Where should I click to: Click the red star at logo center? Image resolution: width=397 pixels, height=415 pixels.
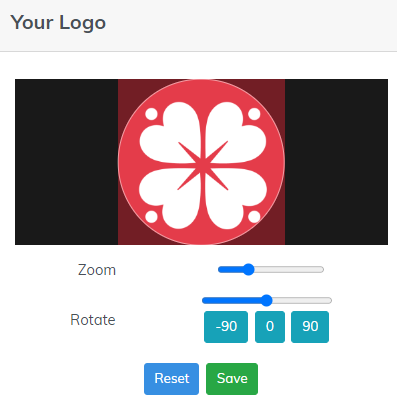pos(203,165)
